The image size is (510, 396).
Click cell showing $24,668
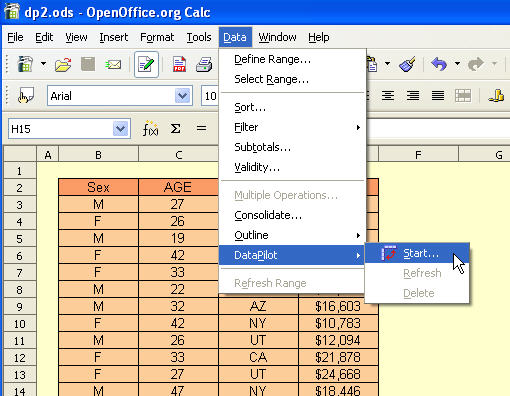(338, 374)
